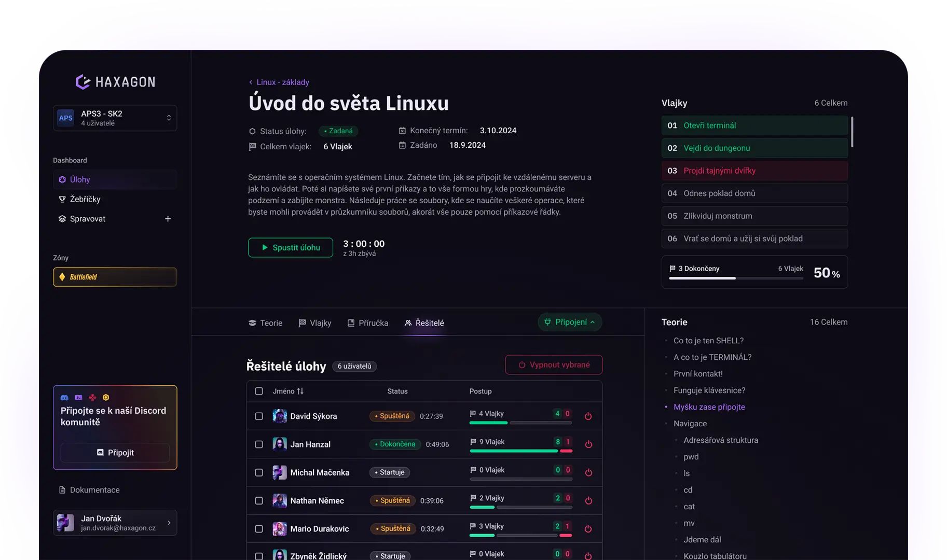The image size is (947, 560).
Task: Click the Discord icon in community card
Action: pos(64,398)
